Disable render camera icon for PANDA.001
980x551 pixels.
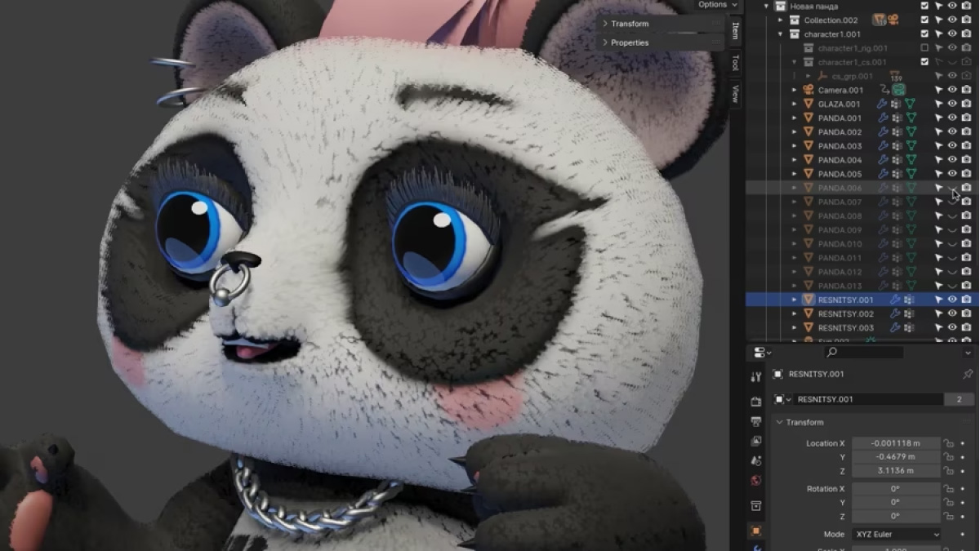[x=966, y=118]
